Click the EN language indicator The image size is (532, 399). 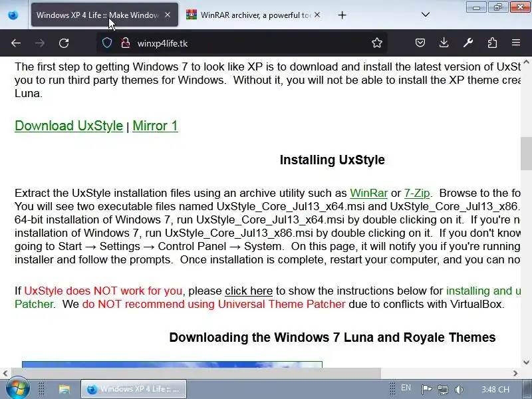[x=406, y=388]
